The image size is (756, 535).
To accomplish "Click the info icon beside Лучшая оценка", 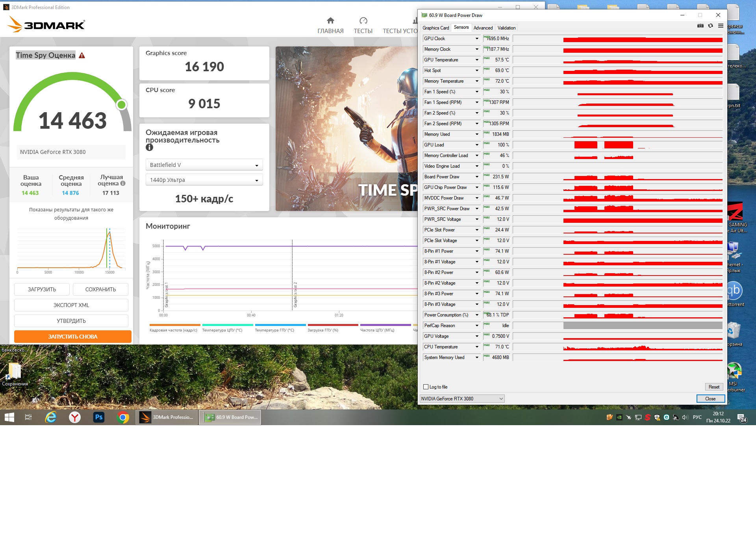I will [x=123, y=183].
